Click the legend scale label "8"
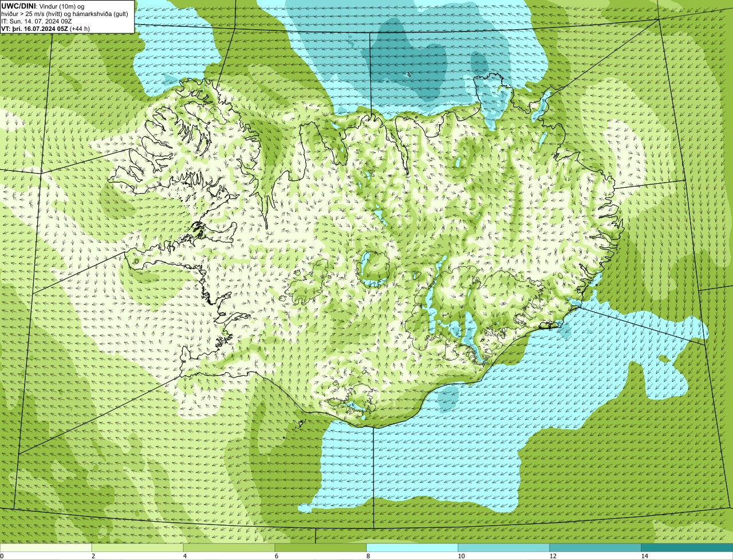Screen dimensions: 733x560 368,556
